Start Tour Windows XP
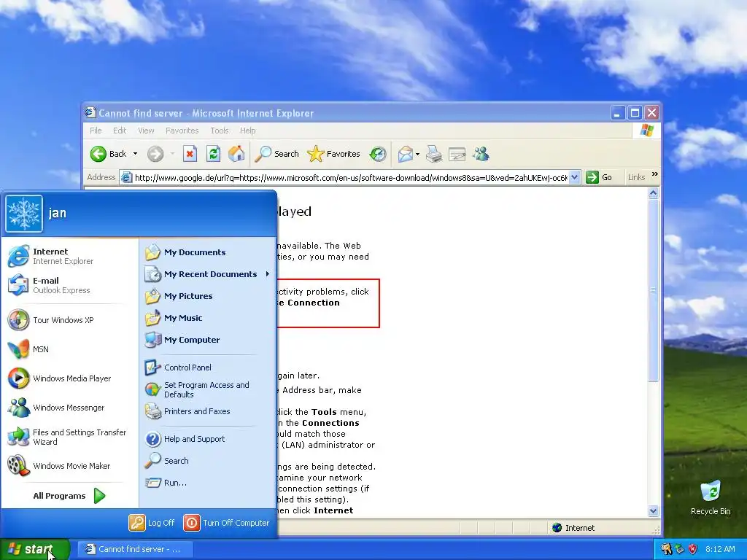This screenshot has width=747, height=560. coord(69,320)
